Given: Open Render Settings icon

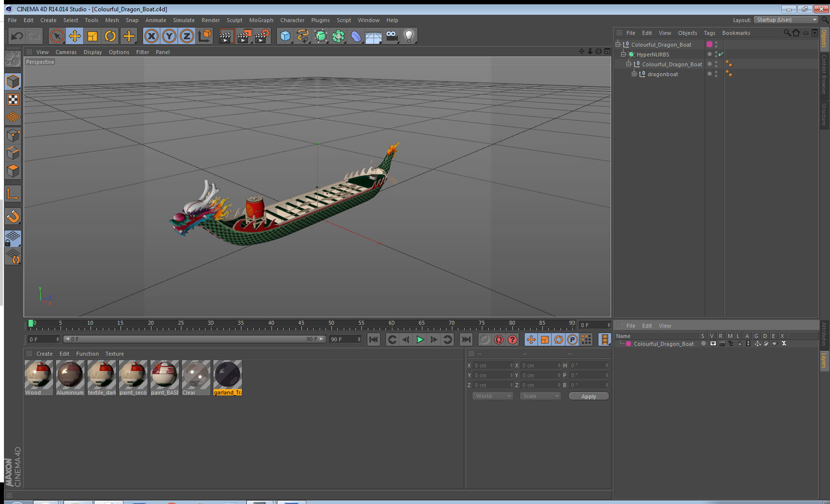Looking at the screenshot, I should tap(262, 36).
